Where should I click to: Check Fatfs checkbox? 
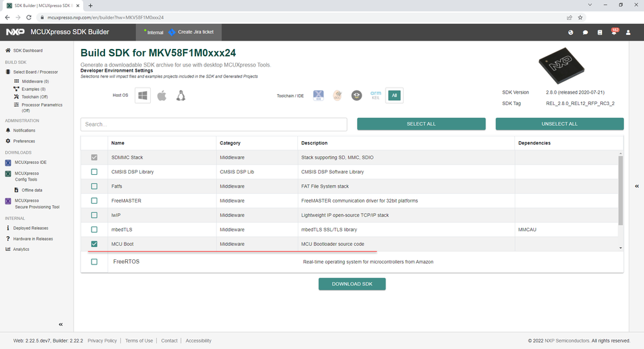coord(94,186)
